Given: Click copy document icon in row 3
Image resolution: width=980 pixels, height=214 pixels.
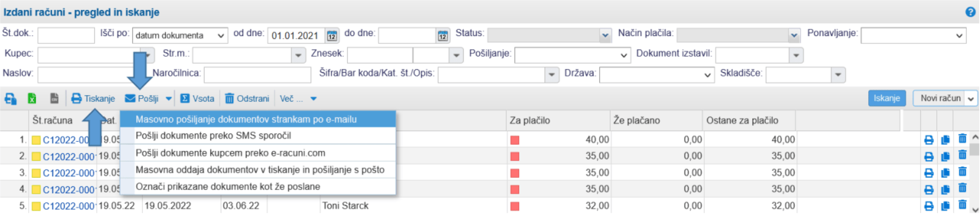Looking at the screenshot, I should 945,173.
